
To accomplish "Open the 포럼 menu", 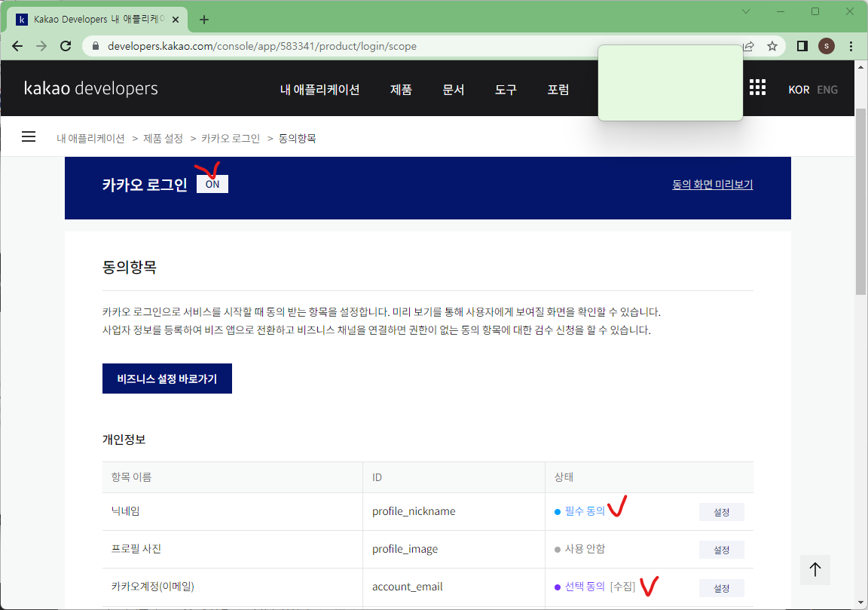I will click(558, 89).
